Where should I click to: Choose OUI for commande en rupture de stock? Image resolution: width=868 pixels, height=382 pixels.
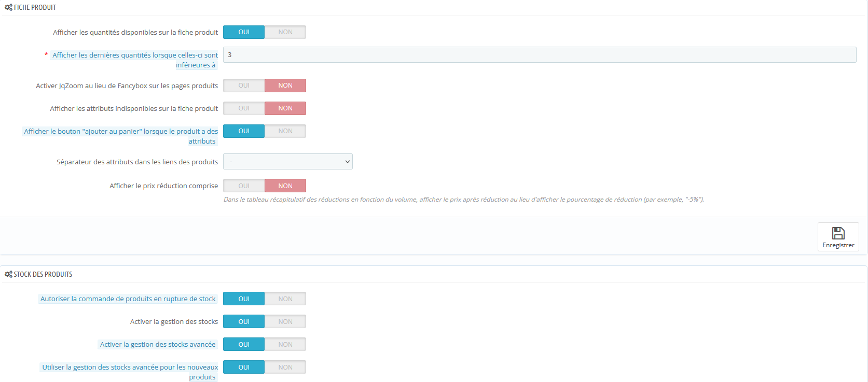coord(244,299)
